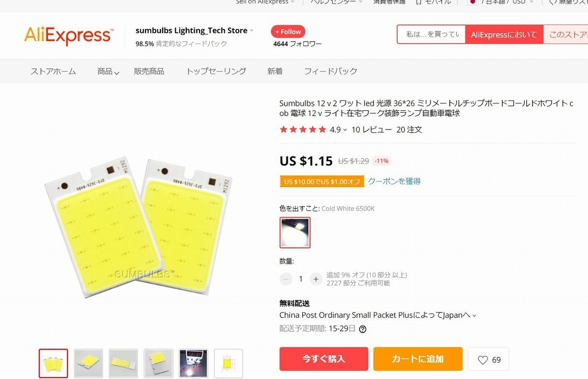
Task: Click the five-star rating icons
Action: point(303,129)
